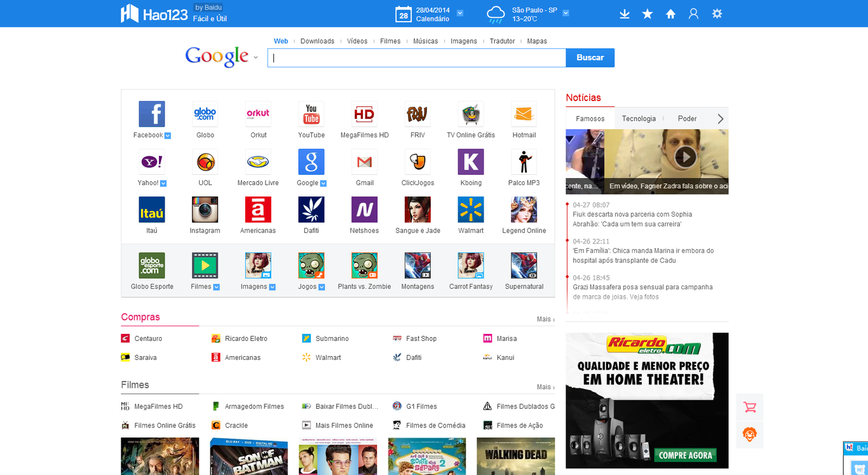Screen dimensions: 868x475
Task: Click the user account icon in header
Action: (x=693, y=13)
